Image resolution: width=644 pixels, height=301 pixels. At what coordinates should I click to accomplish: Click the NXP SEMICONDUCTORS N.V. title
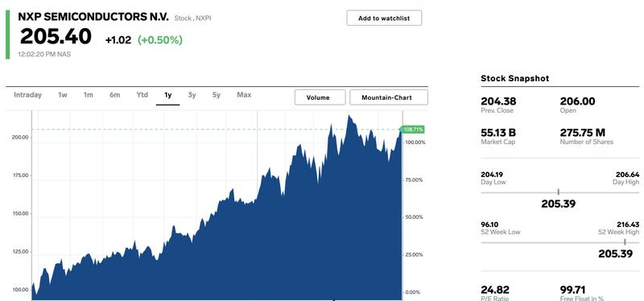(93, 17)
